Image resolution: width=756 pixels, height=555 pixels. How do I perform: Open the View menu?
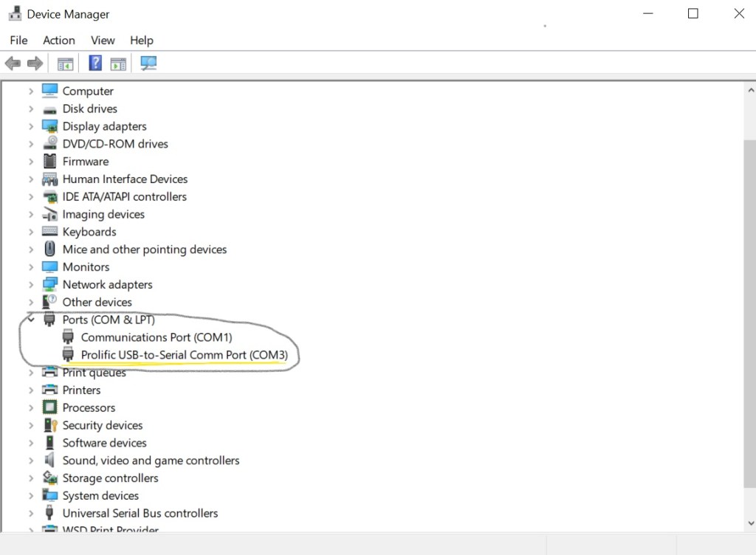point(103,41)
